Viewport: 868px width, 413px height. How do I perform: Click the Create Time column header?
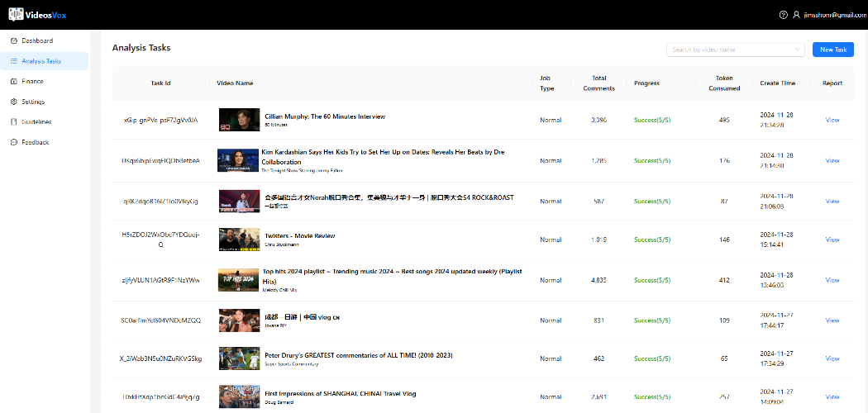tap(778, 83)
